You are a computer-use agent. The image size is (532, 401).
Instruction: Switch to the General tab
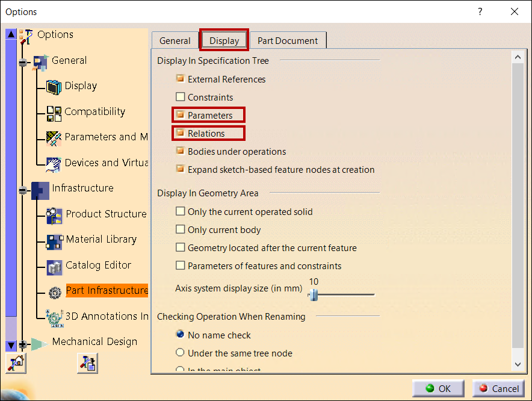[x=175, y=41]
